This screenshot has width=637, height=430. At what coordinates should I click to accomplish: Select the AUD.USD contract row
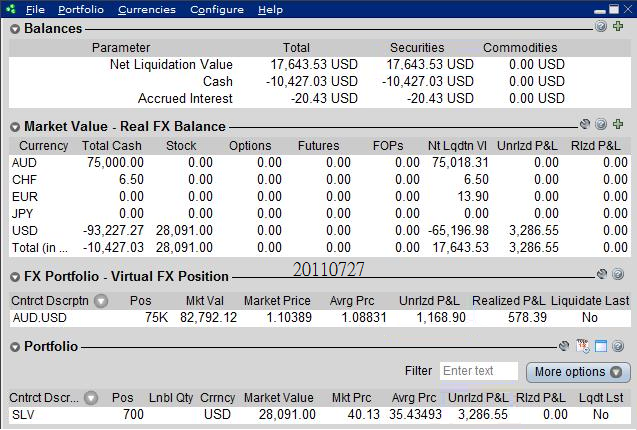(320, 317)
